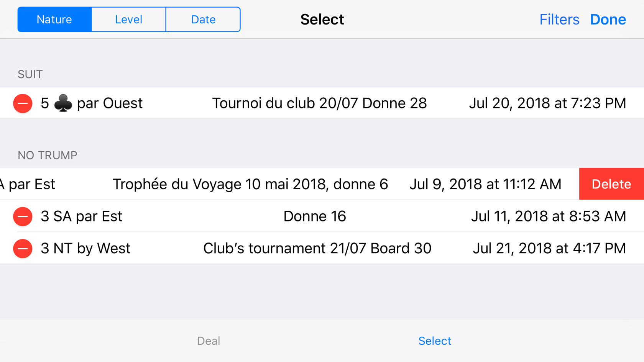Open Club's tournament 21/07 Board 30 entry
Screen dimensions: 644x362
point(317,249)
